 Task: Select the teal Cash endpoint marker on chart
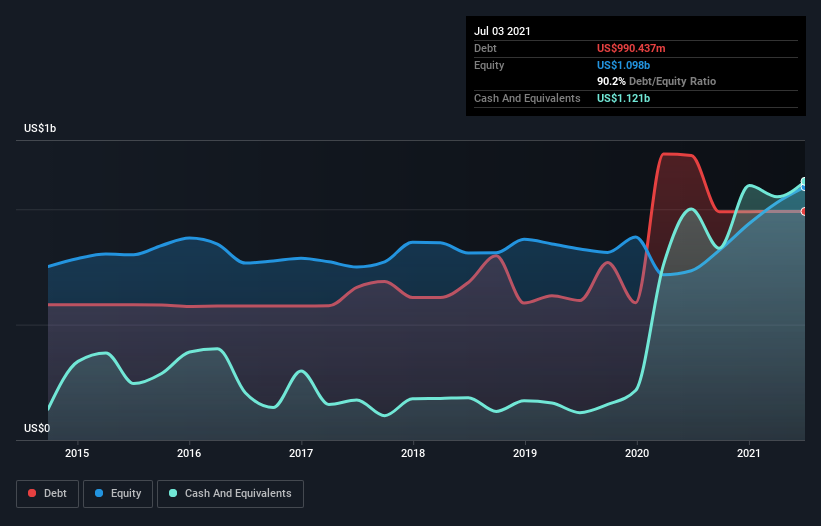(x=804, y=181)
